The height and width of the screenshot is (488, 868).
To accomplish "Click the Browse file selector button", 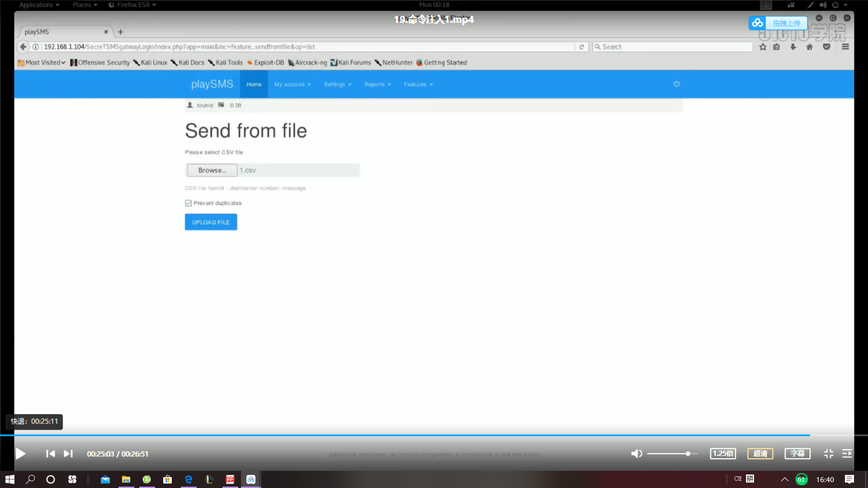I will (212, 170).
